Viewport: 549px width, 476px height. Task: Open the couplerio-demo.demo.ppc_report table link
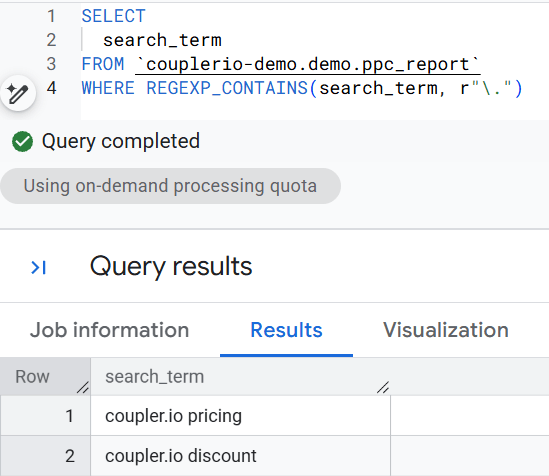pyautogui.click(x=308, y=64)
